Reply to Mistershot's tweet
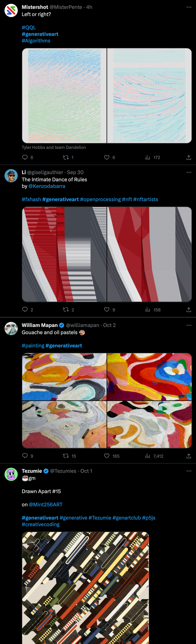The height and width of the screenshot is (644, 196). (25, 157)
